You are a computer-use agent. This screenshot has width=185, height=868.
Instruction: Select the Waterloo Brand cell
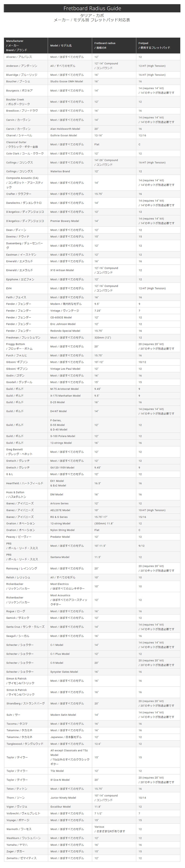pos(70,172)
